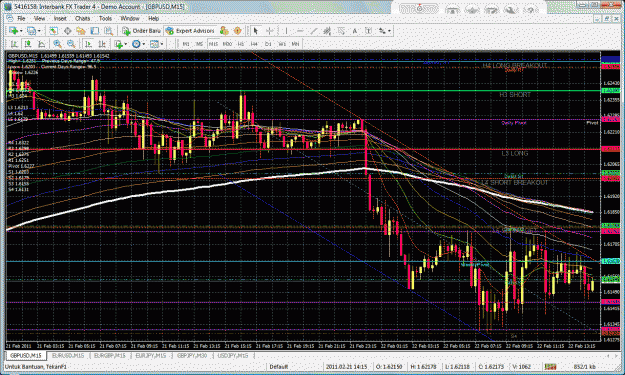Toggle the Market Watch panel icon
Image resolution: width=625 pixels, height=375 pixels.
click(53, 31)
